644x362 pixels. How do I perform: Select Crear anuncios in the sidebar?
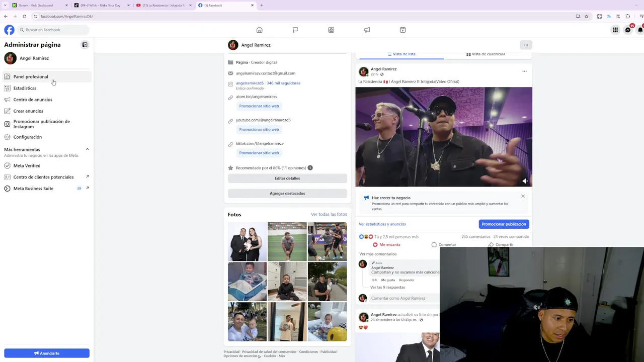coord(47,111)
